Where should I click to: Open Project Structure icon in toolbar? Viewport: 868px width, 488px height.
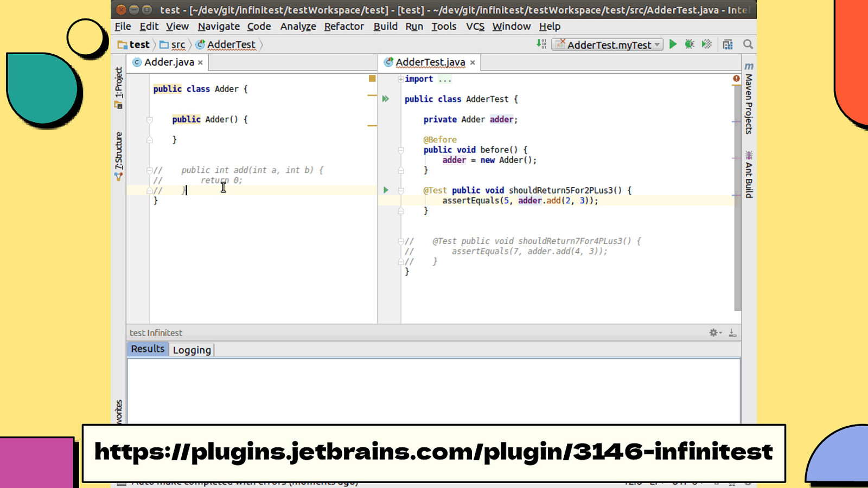(x=727, y=44)
